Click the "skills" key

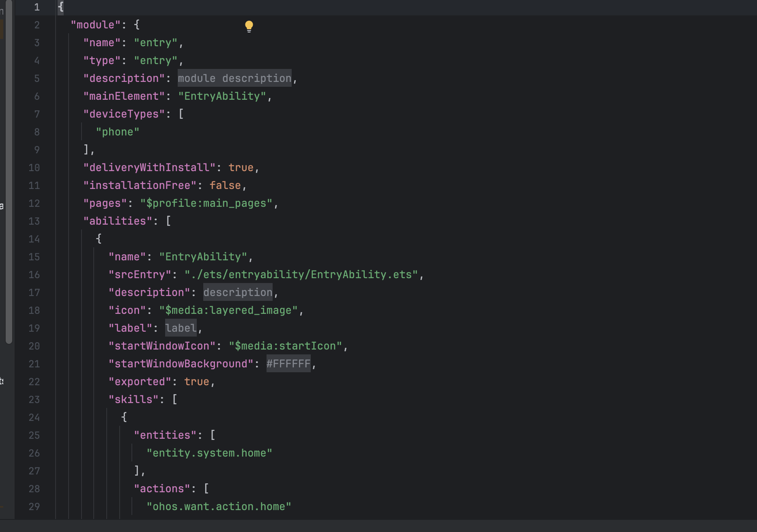[133, 399]
